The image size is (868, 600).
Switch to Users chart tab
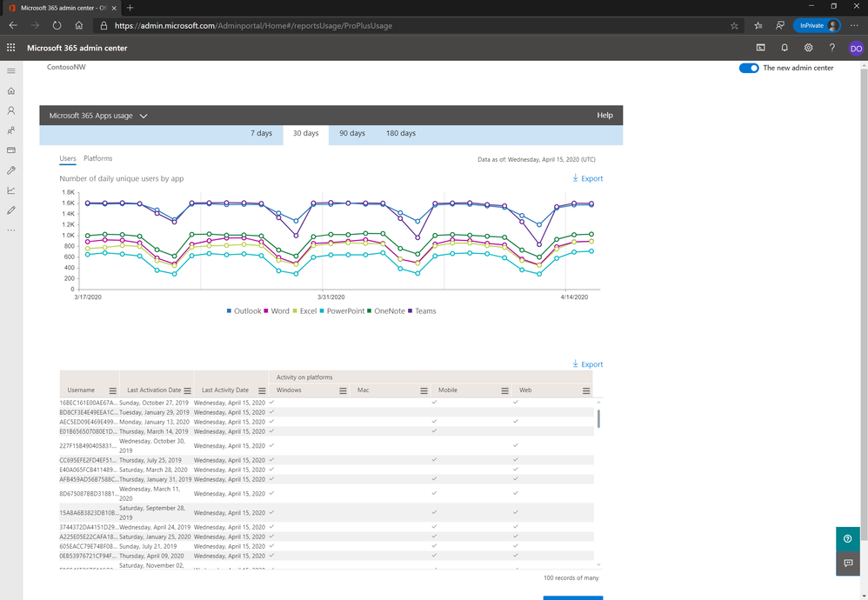coord(68,158)
